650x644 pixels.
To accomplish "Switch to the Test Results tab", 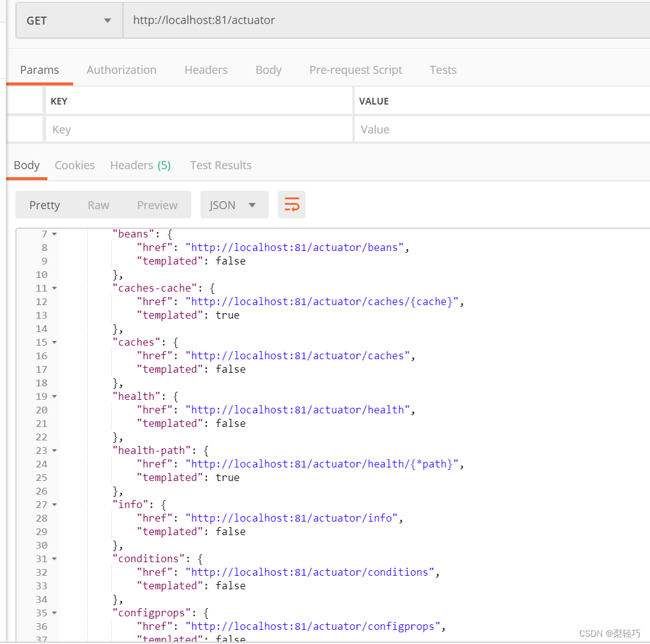I will [220, 165].
